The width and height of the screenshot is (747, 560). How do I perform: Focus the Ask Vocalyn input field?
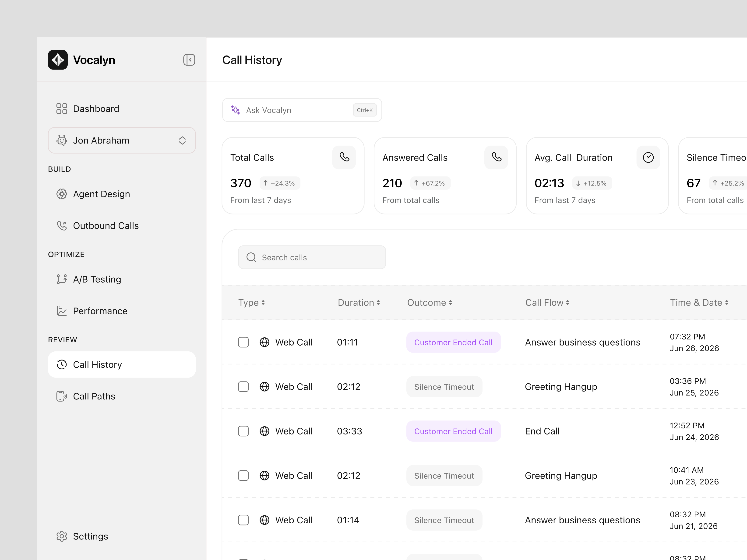point(302,110)
